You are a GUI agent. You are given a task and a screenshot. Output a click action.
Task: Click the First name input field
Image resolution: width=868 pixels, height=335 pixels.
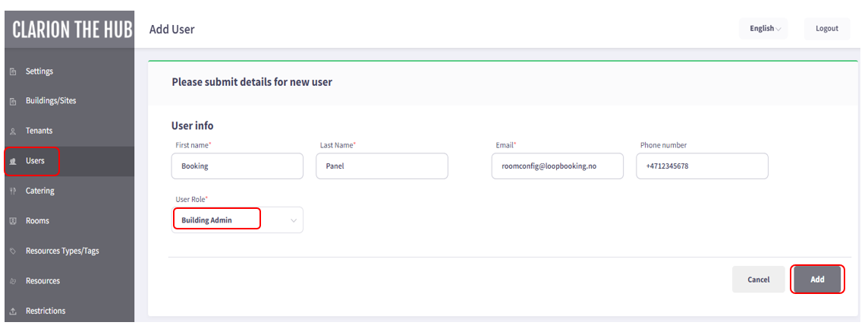click(x=237, y=166)
